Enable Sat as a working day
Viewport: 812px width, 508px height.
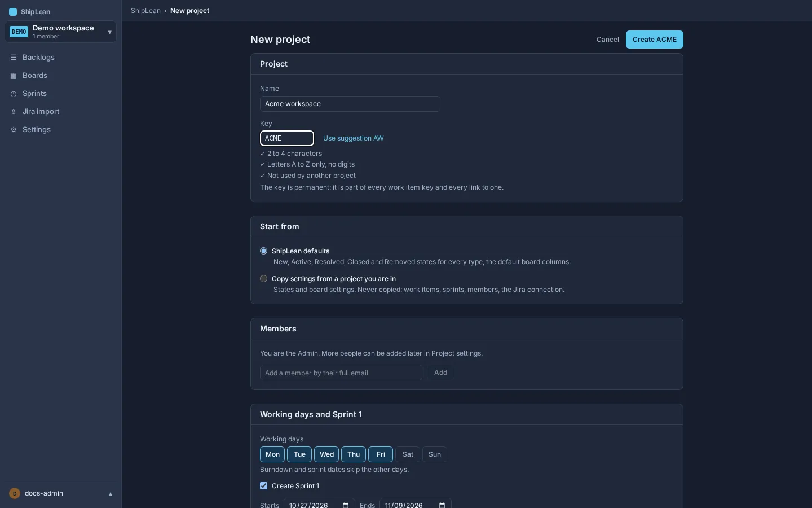click(x=408, y=454)
